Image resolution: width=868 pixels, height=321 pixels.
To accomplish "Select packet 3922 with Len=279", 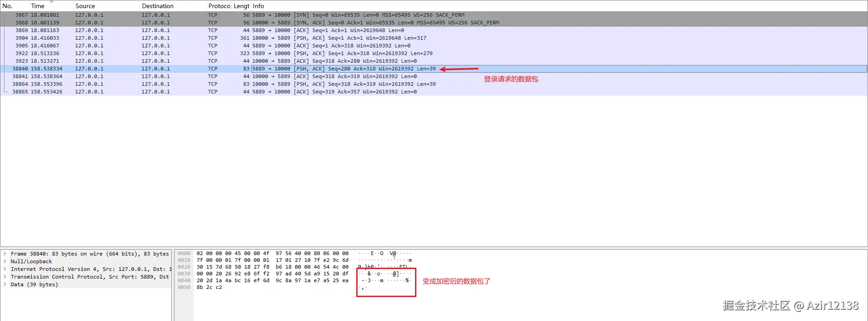I will click(x=434, y=53).
